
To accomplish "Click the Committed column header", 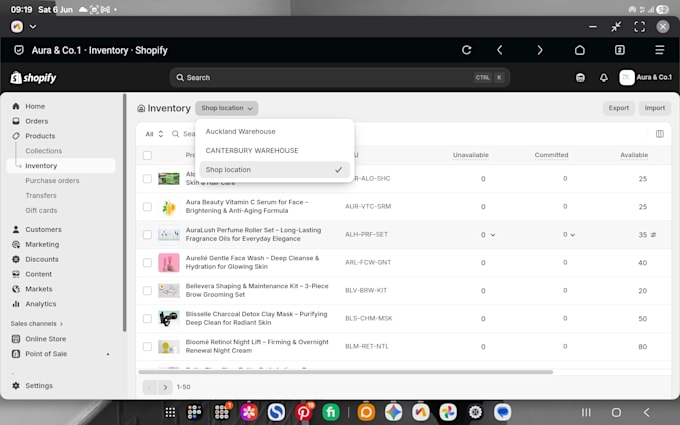I will tap(551, 155).
